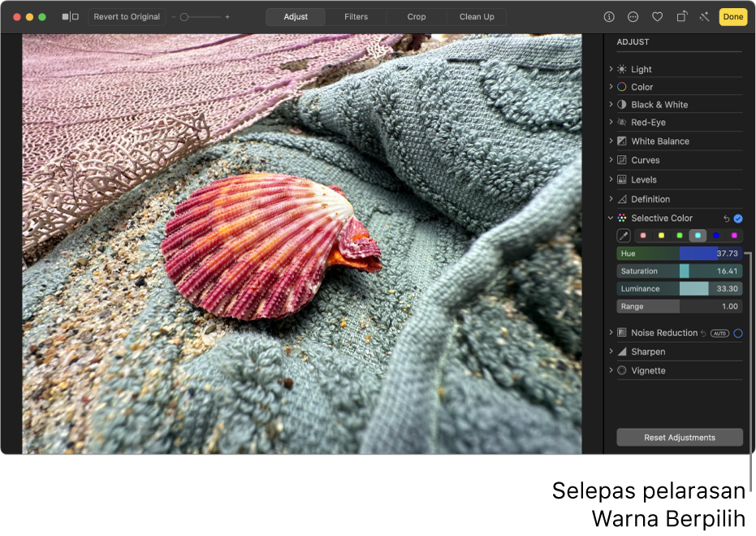Click the Info icon in the toolbar
The height and width of the screenshot is (536, 756).
coord(609,17)
